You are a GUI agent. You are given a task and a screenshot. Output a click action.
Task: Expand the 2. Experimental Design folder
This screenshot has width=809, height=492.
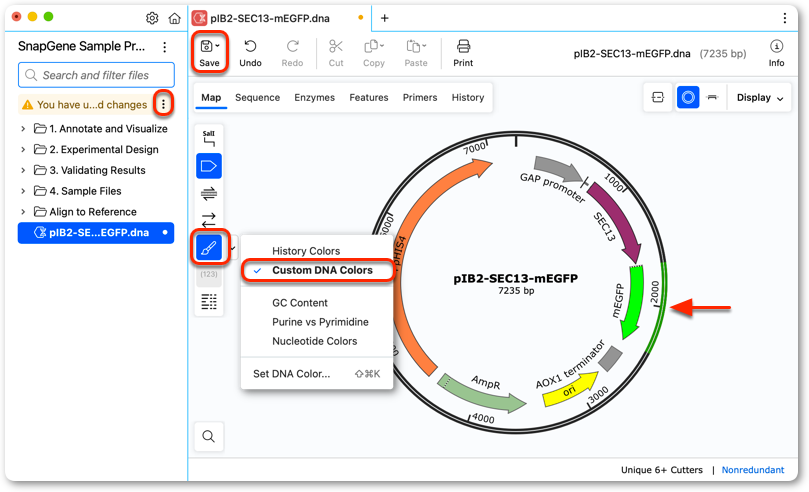[x=22, y=150]
